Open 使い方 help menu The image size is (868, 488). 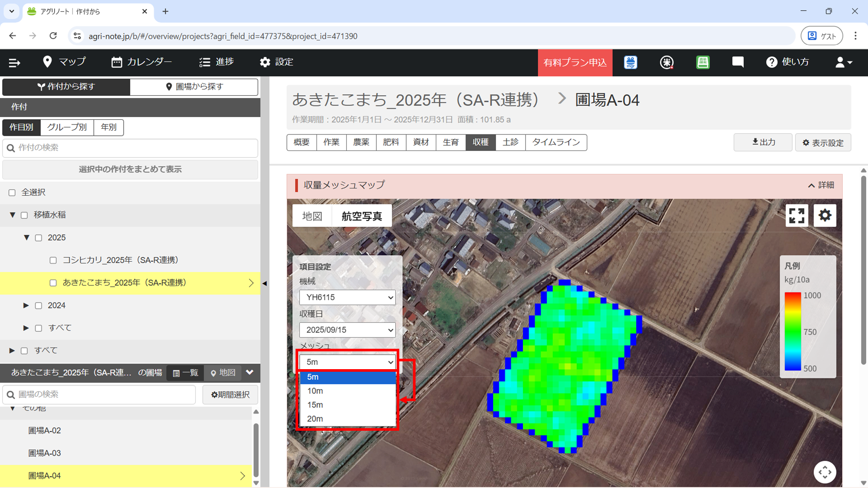788,62
